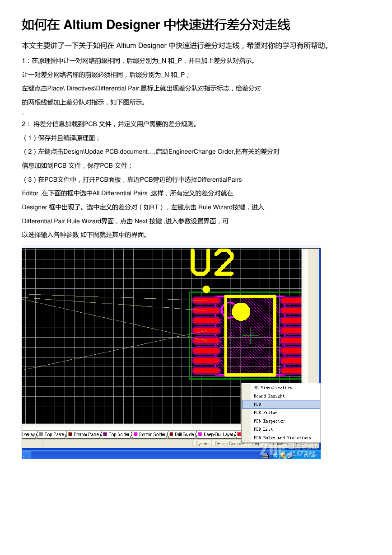
Task: Click the blue round arrow tray icon
Action: click(x=276, y=455)
